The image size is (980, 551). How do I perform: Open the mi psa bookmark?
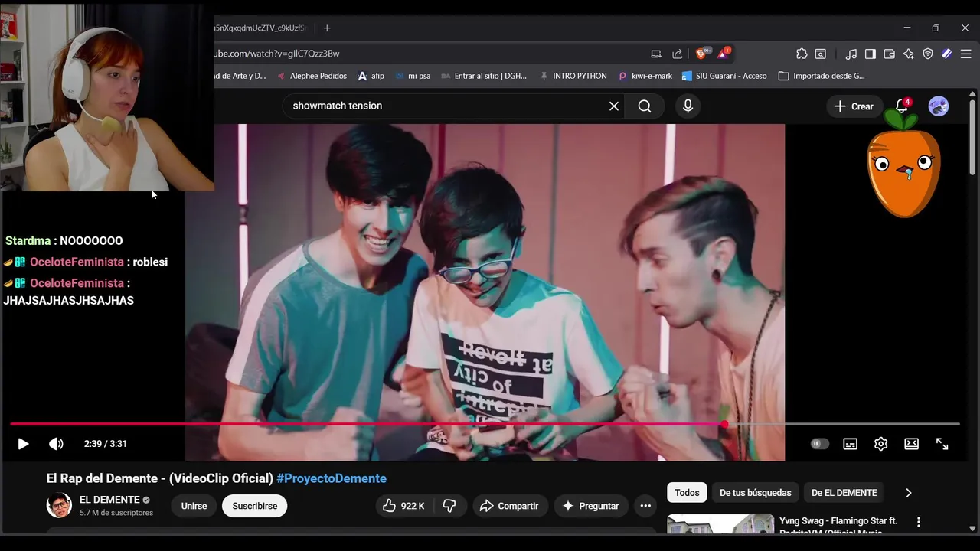pyautogui.click(x=413, y=76)
